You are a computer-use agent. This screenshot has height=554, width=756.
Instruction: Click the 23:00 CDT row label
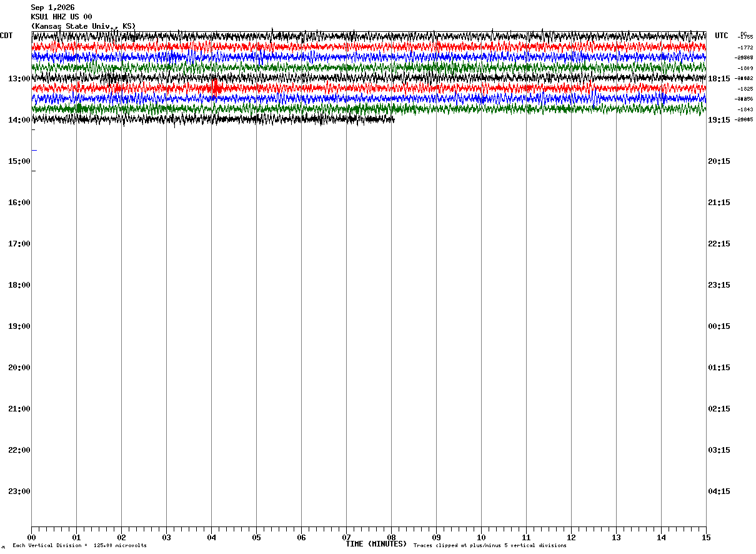(x=19, y=491)
